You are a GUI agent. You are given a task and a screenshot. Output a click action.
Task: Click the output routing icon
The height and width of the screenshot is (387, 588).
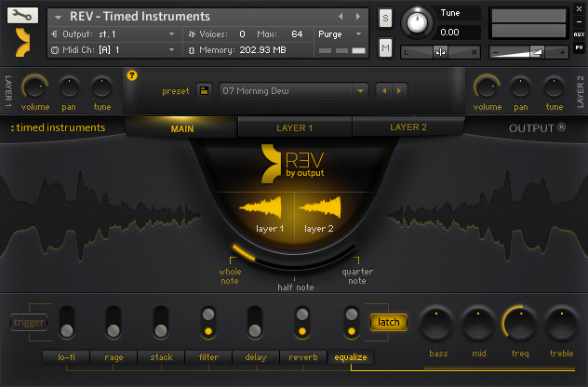coord(54,34)
